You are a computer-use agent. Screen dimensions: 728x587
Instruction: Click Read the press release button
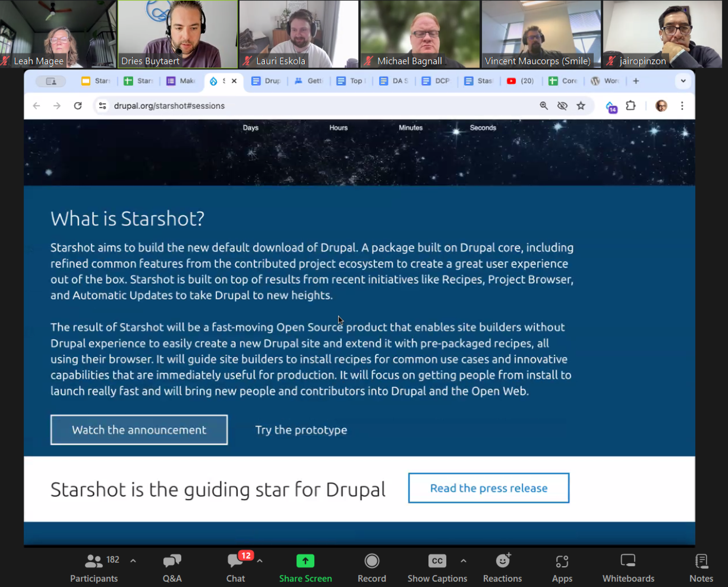pos(489,488)
